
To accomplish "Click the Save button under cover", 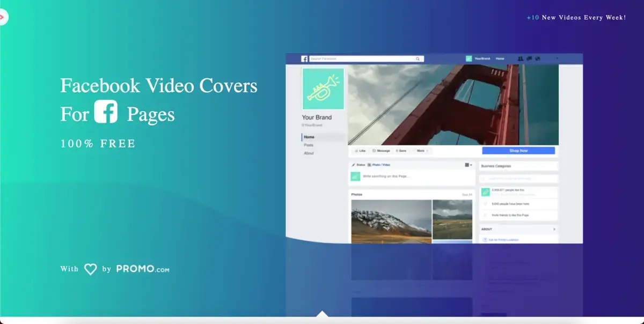I will click(401, 151).
